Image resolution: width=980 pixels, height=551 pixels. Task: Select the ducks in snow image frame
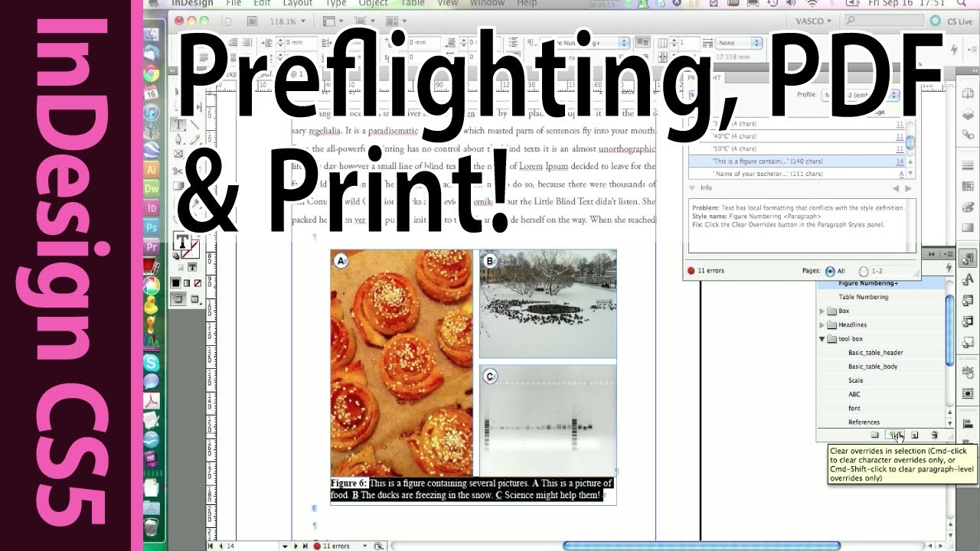click(x=547, y=304)
